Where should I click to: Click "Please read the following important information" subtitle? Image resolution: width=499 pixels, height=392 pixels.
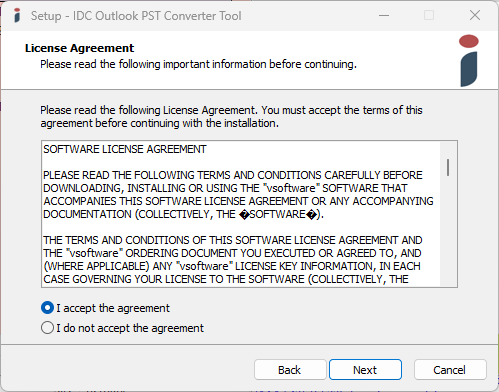coord(198,64)
